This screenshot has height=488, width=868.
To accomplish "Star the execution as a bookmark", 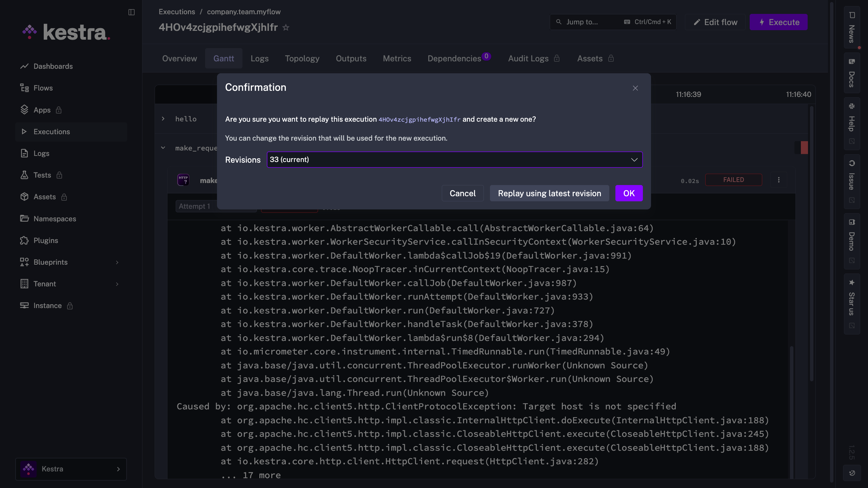I will (286, 27).
